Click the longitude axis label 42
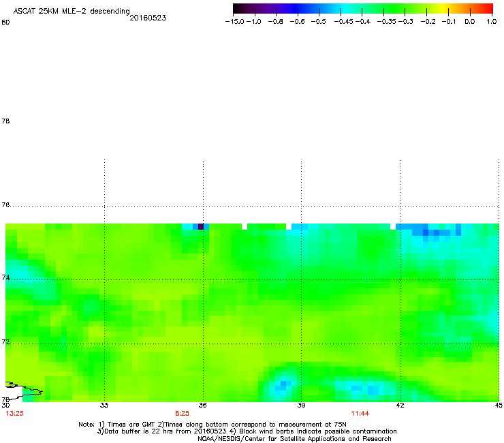 pos(400,406)
